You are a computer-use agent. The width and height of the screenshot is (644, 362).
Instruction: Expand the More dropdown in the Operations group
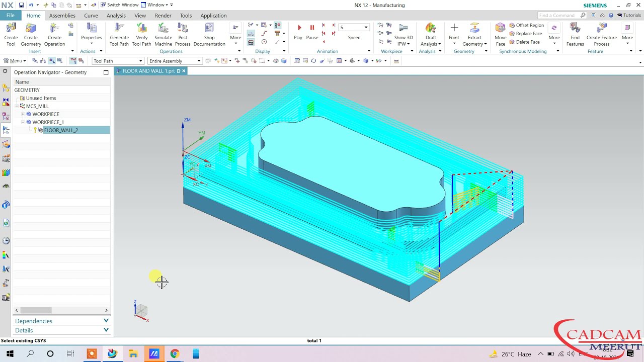(x=235, y=34)
